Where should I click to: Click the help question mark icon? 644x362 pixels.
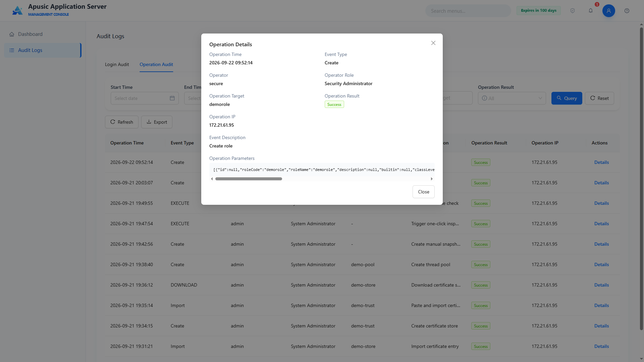[x=627, y=11]
